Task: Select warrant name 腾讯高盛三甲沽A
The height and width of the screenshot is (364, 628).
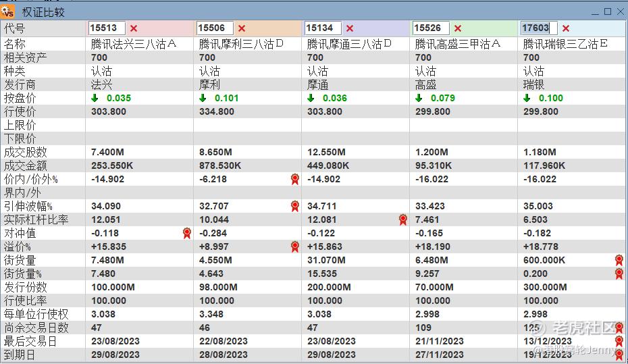Action: tap(458, 44)
